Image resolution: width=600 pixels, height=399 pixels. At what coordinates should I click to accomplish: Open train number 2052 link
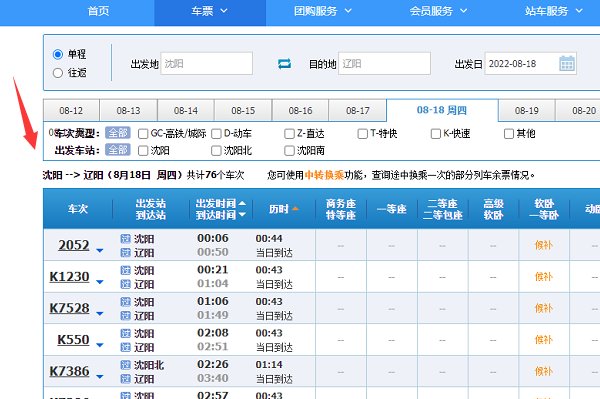click(73, 245)
